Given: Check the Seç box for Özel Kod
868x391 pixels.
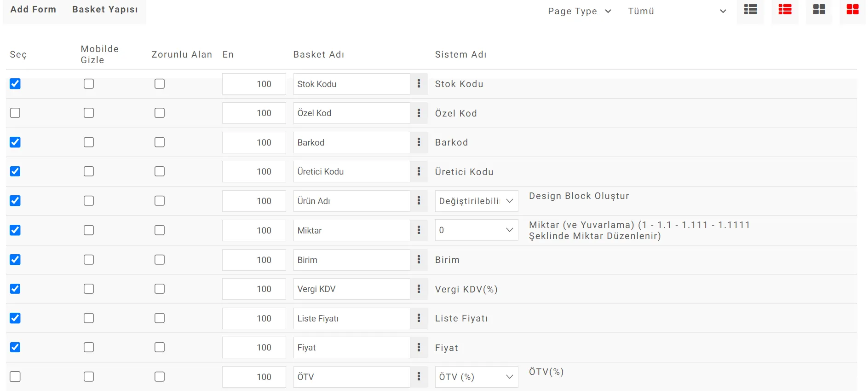Looking at the screenshot, I should [x=15, y=113].
